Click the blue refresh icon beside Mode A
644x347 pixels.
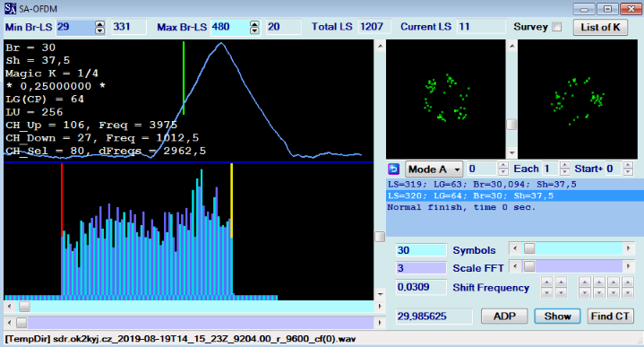(393, 169)
